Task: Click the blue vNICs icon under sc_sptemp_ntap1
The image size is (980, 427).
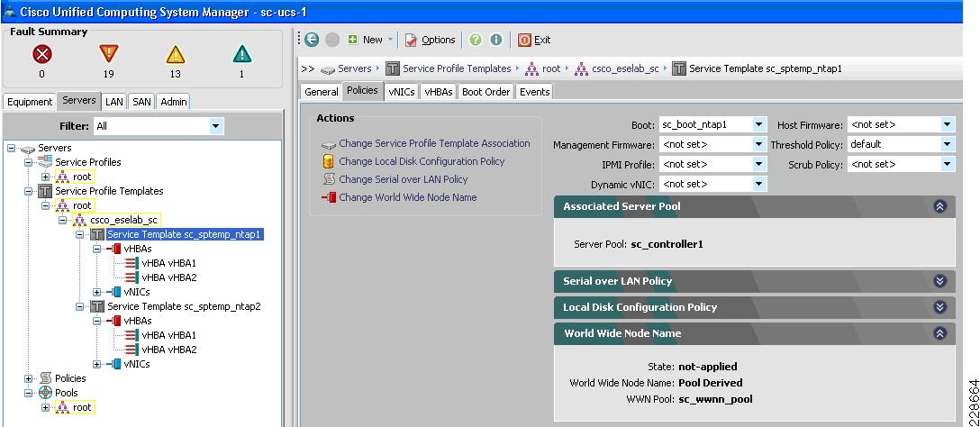Action: pyautogui.click(x=113, y=292)
